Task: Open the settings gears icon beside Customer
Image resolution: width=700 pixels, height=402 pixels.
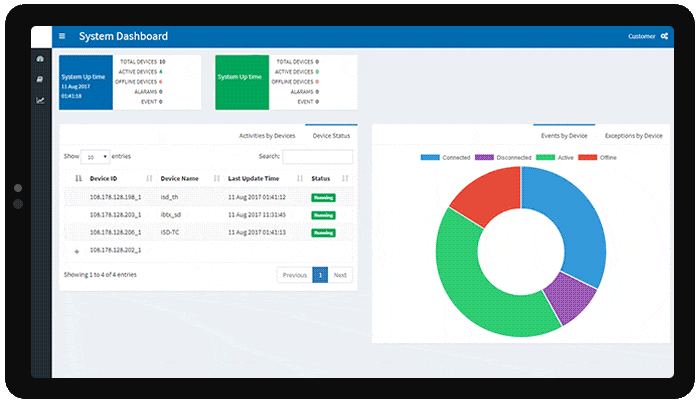Action: (664, 36)
